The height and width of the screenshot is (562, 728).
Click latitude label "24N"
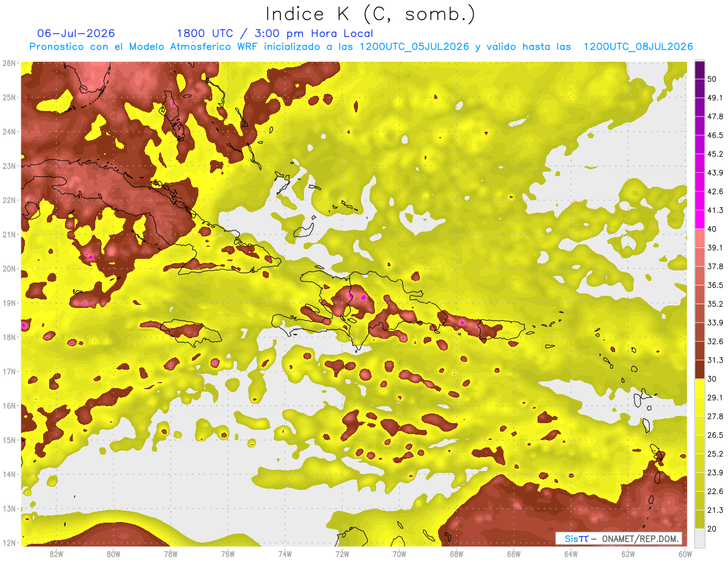pos(8,132)
